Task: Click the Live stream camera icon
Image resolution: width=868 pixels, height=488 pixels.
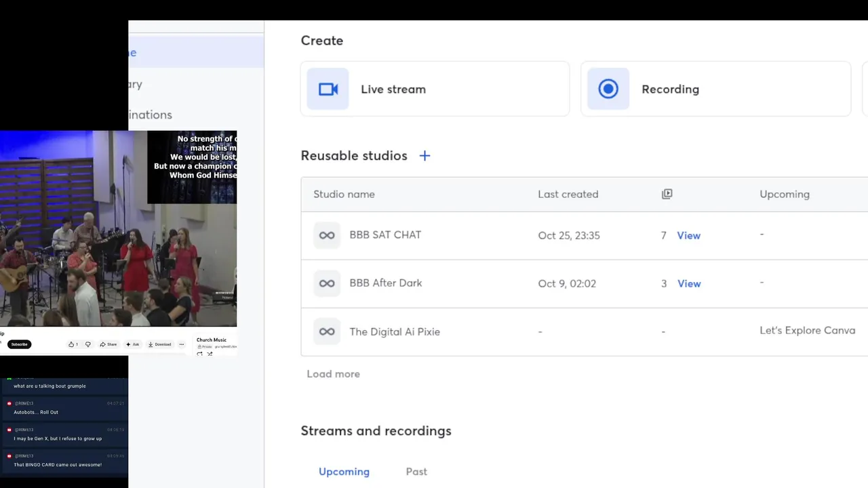Action: (x=328, y=89)
